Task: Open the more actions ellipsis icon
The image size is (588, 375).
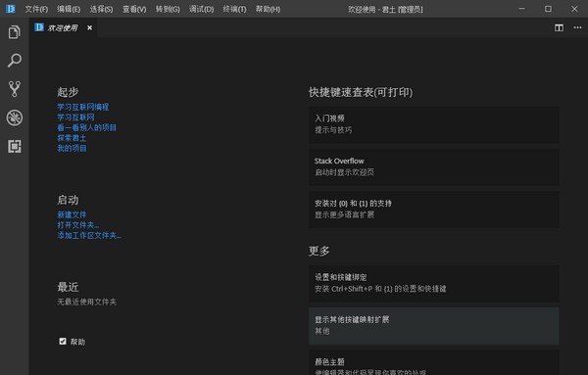Action: click(x=577, y=27)
